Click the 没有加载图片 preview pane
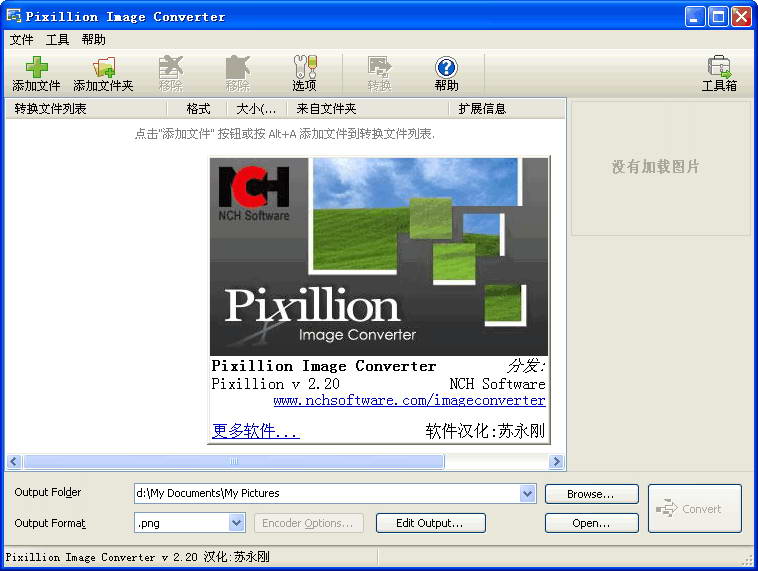This screenshot has width=758, height=571. tap(661, 168)
